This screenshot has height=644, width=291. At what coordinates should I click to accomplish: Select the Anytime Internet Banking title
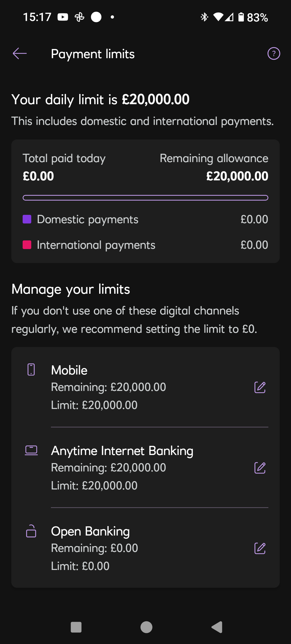click(x=122, y=451)
